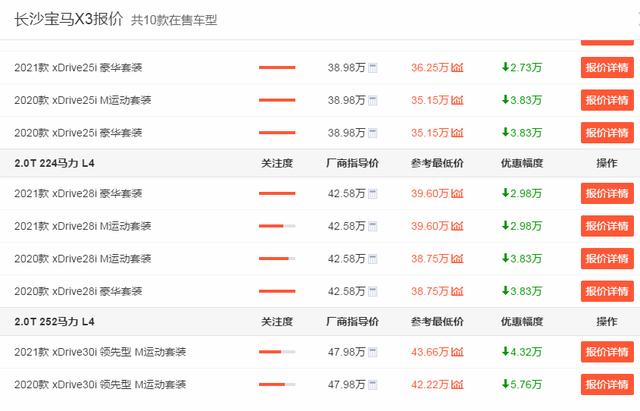Click 报价详情 for 2021款 xDrive28i M运动套装
Viewport: 640px width, 411px height.
(607, 226)
